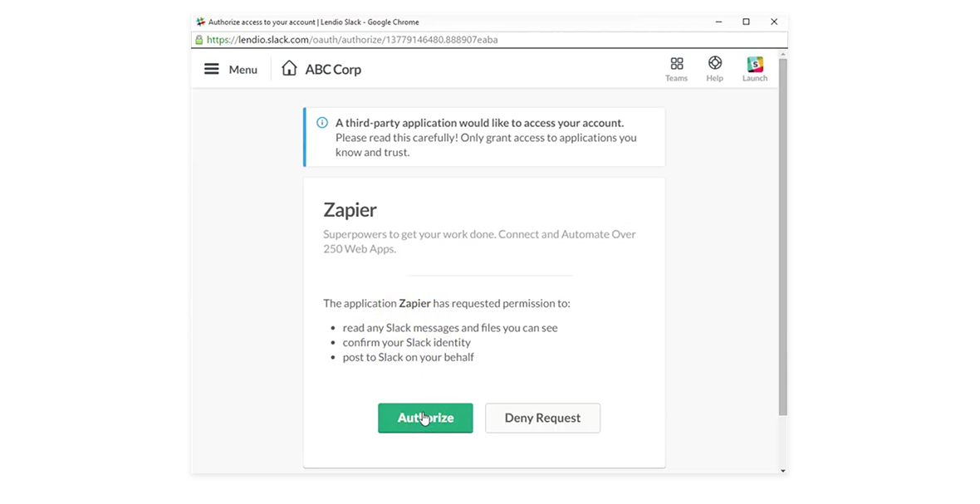980x504 pixels.
Task: Click the Slack favicon in the title bar
Action: (x=201, y=22)
